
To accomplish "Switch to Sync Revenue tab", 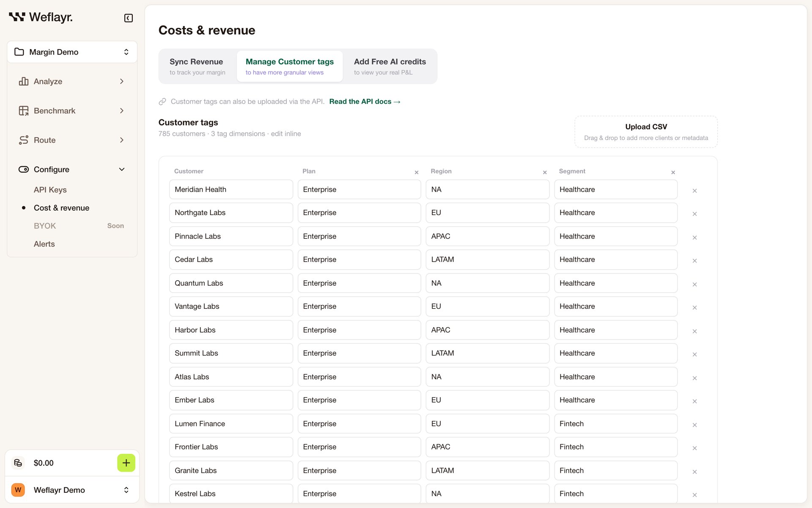I will click(x=198, y=66).
